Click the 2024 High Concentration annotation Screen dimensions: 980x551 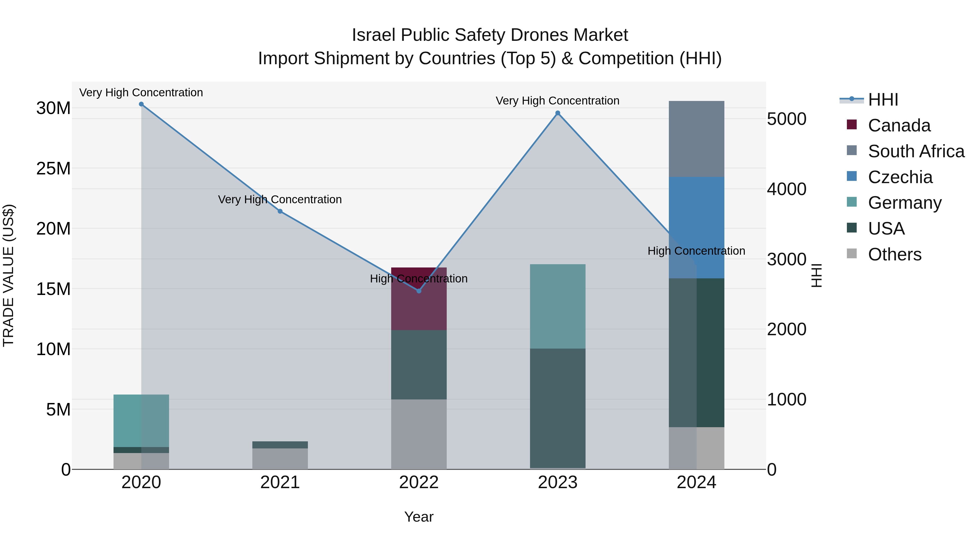point(697,251)
